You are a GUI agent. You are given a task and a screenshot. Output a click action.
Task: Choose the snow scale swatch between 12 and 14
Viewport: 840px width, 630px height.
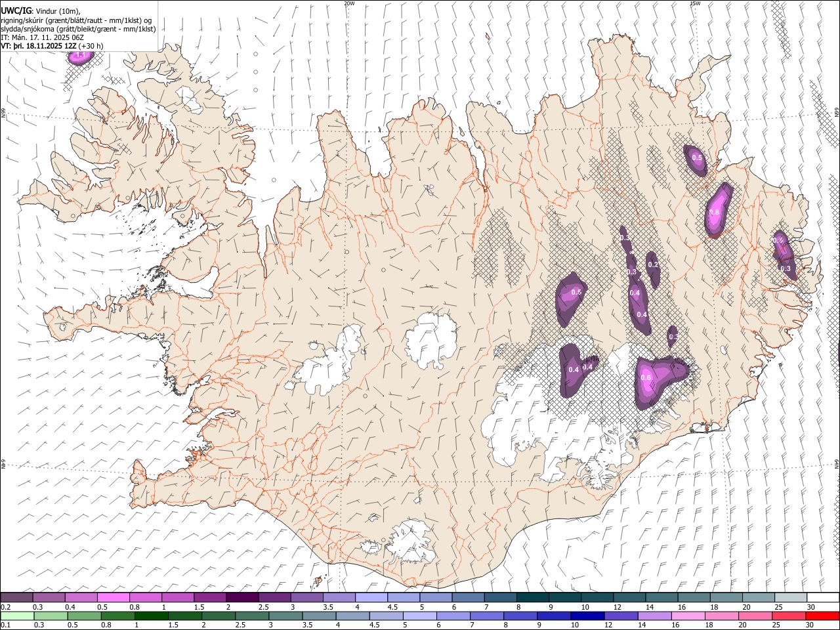click(x=629, y=597)
